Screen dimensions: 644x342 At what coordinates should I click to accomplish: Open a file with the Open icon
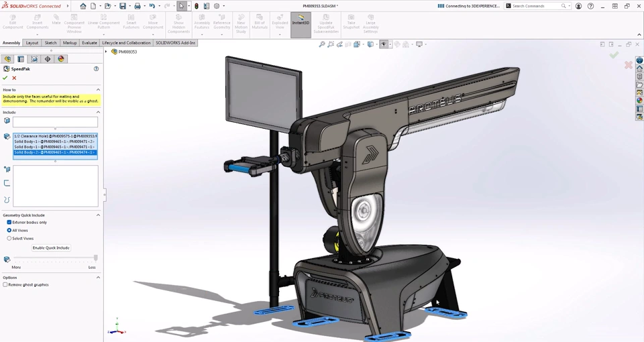[x=107, y=6]
